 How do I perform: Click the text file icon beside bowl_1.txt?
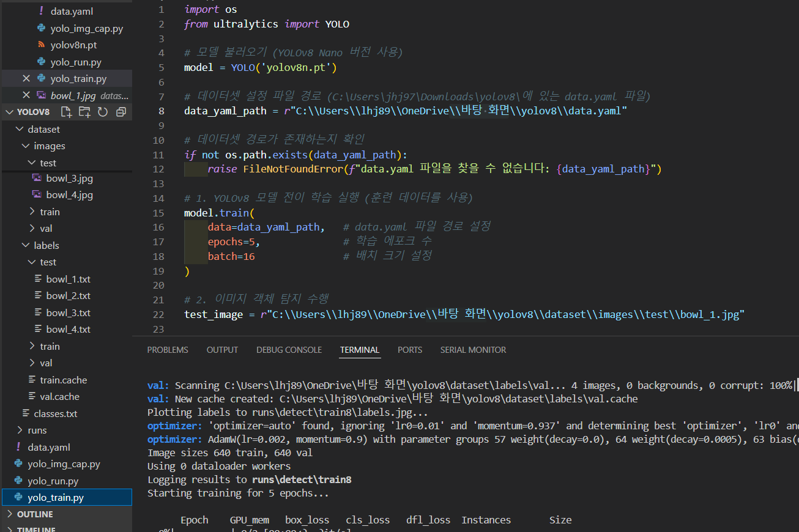click(38, 279)
